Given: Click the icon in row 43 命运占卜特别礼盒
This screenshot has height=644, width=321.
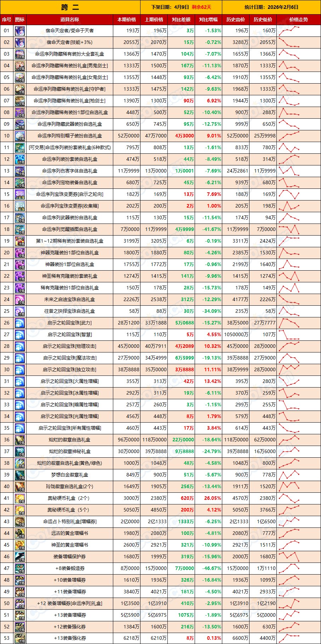Looking at the screenshot, I should click(x=20, y=522).
